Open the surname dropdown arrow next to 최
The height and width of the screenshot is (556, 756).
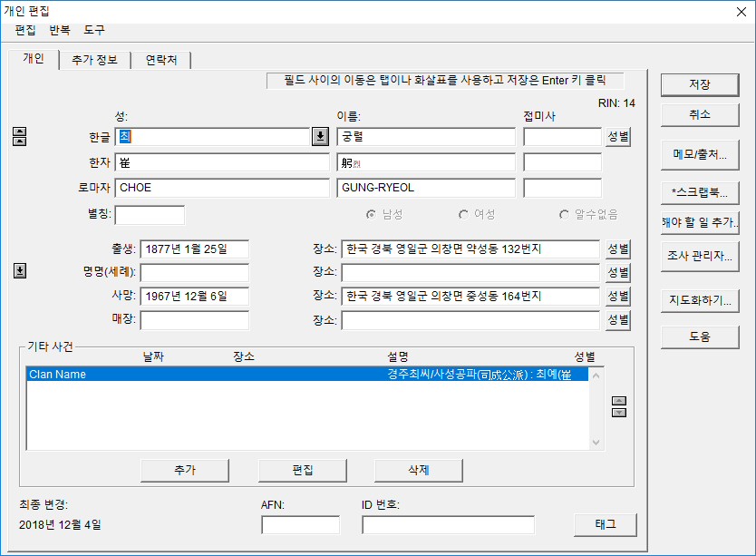click(320, 137)
